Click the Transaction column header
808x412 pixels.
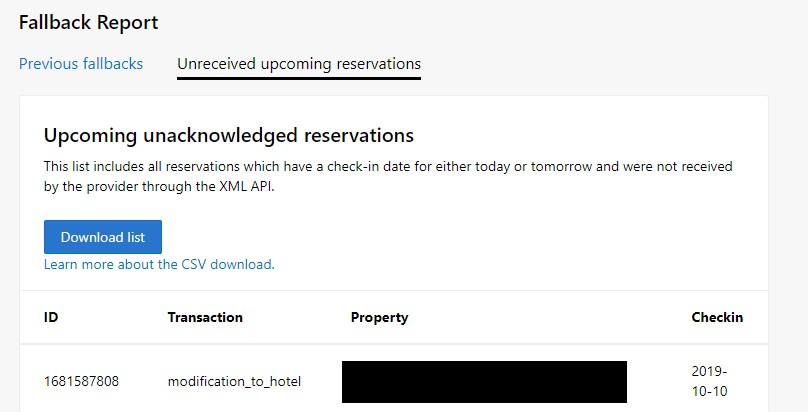pos(205,317)
